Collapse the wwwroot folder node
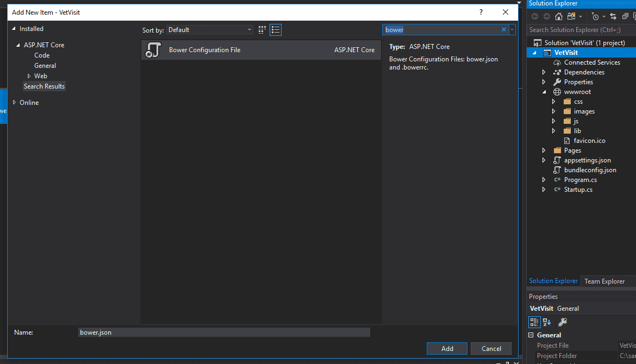Image resolution: width=636 pixels, height=364 pixels. (544, 92)
